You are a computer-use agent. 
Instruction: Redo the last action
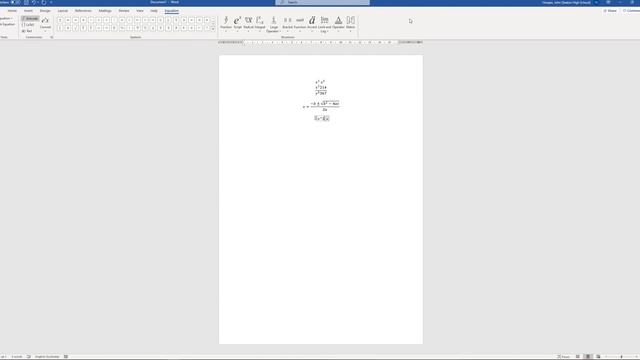(44, 2)
